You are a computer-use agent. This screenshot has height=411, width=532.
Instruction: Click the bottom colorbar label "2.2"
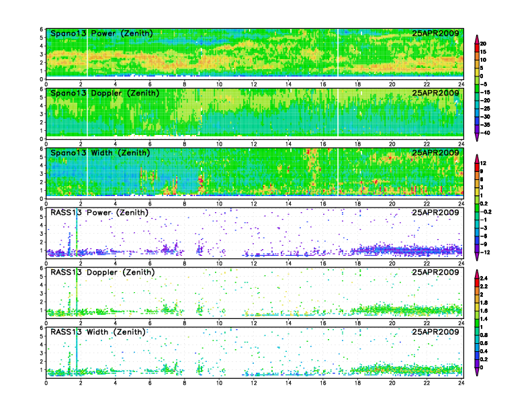click(x=484, y=287)
